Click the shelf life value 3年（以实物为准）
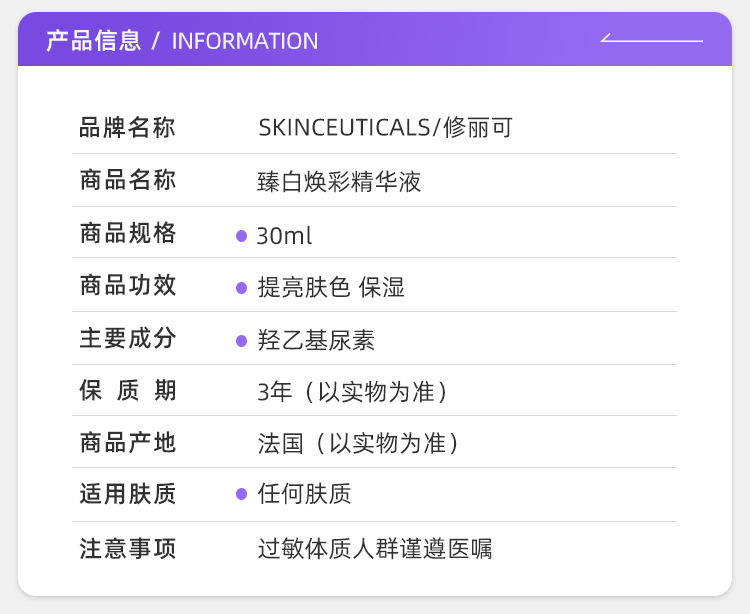Image resolution: width=750 pixels, height=614 pixels. point(352,392)
